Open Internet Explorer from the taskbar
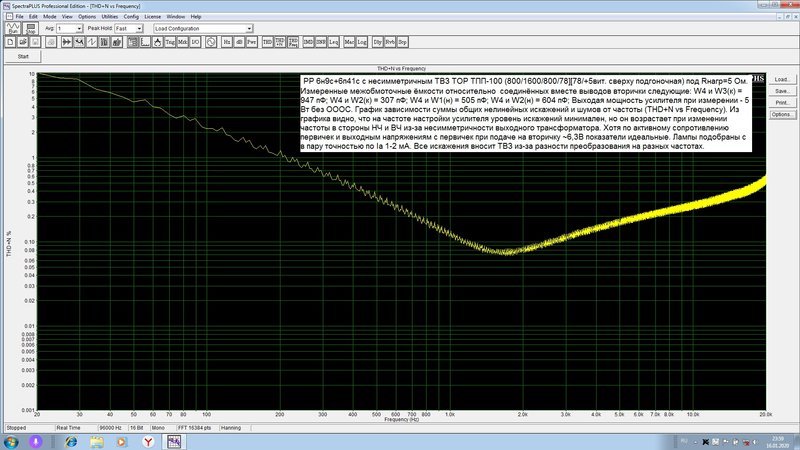The image size is (800, 450). point(71,442)
